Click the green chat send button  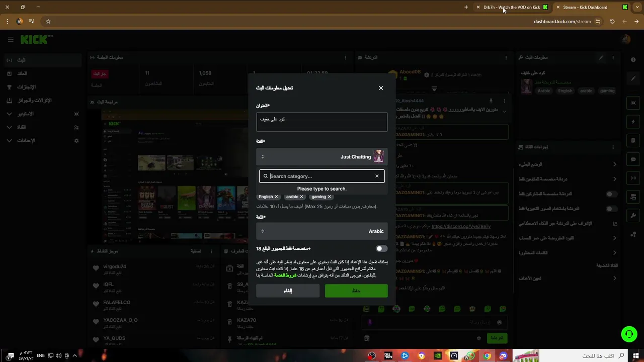tap(497, 338)
